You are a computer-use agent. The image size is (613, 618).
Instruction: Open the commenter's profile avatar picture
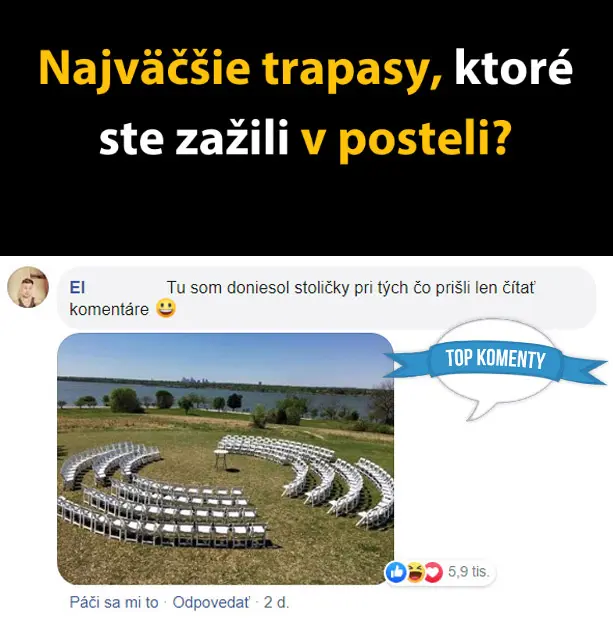click(x=28, y=287)
